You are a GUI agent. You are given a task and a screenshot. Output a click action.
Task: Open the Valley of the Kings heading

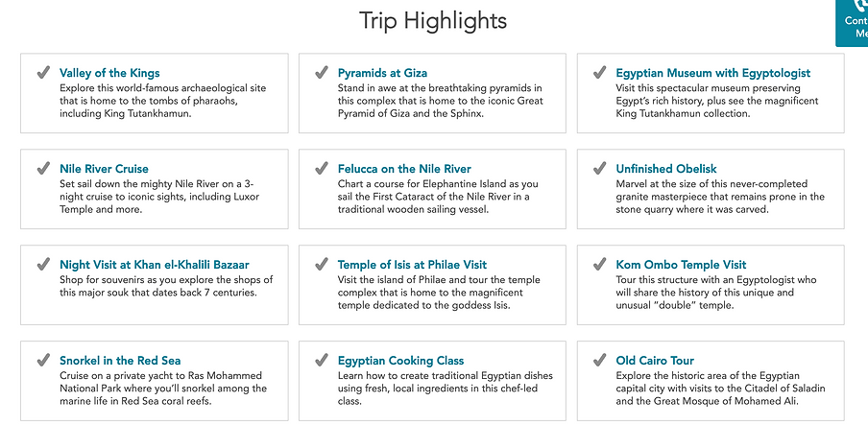tap(109, 73)
